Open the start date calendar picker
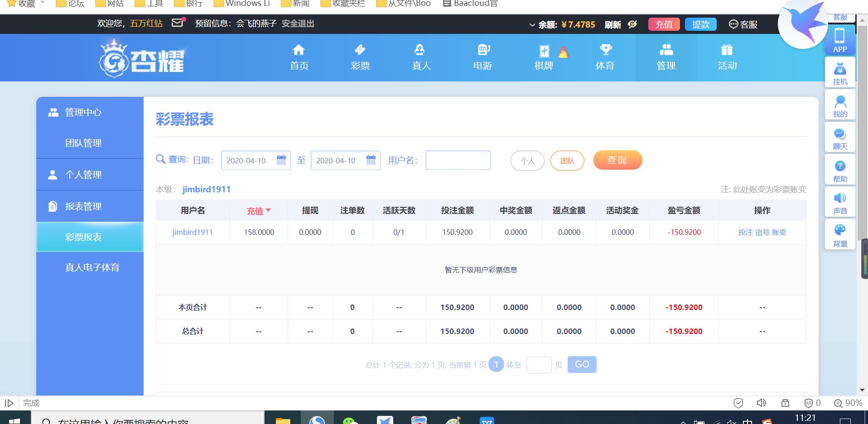Image resolution: width=868 pixels, height=424 pixels. (x=281, y=160)
